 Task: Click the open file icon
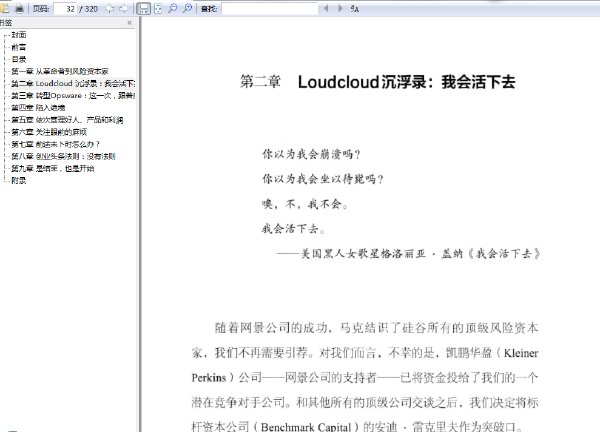4,8
